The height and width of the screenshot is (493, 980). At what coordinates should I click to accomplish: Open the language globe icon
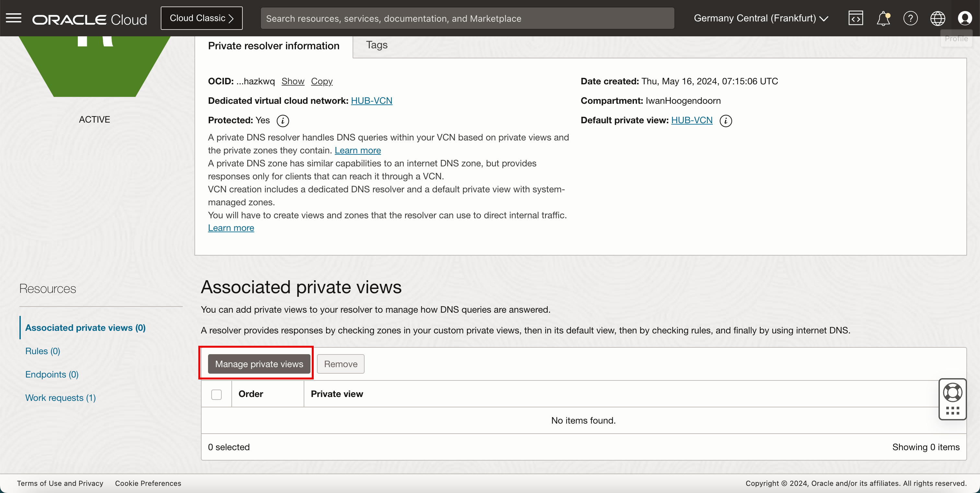point(938,18)
